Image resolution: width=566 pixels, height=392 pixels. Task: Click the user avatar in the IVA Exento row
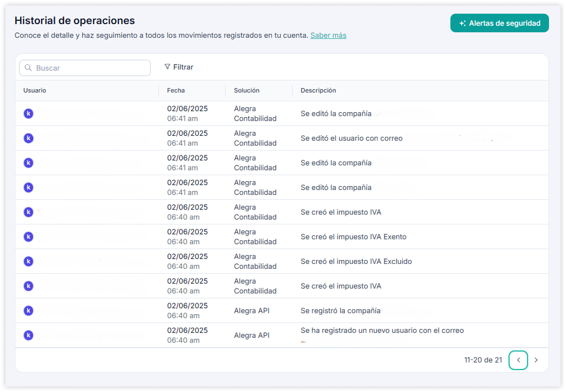[28, 237]
